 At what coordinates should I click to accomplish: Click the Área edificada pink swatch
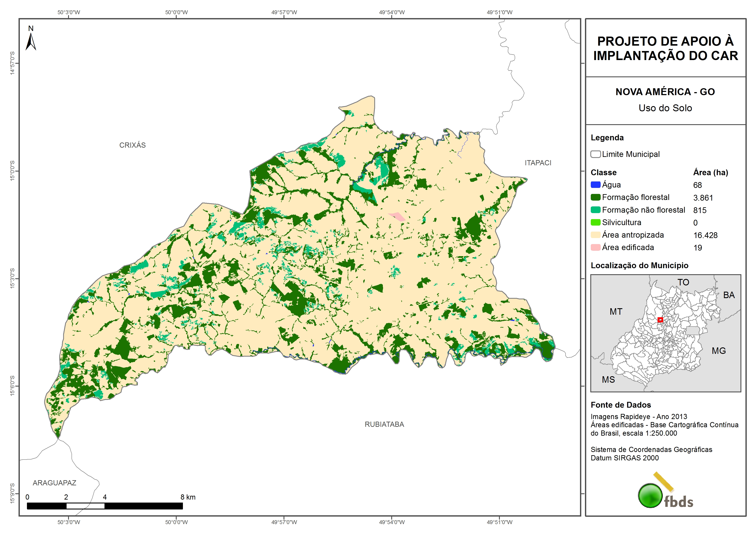click(x=595, y=248)
